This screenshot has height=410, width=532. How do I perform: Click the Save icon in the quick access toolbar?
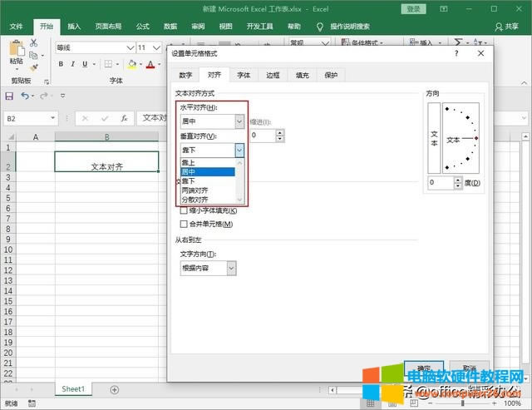[x=9, y=96]
